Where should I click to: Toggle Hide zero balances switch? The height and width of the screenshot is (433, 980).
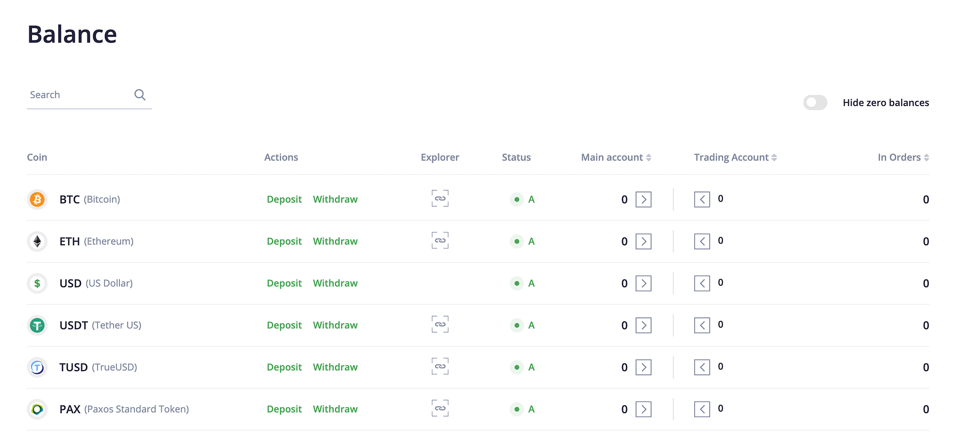pyautogui.click(x=815, y=102)
